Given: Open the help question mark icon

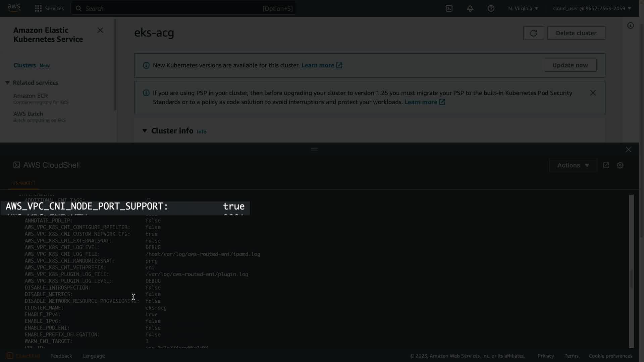Looking at the screenshot, I should tap(491, 8).
